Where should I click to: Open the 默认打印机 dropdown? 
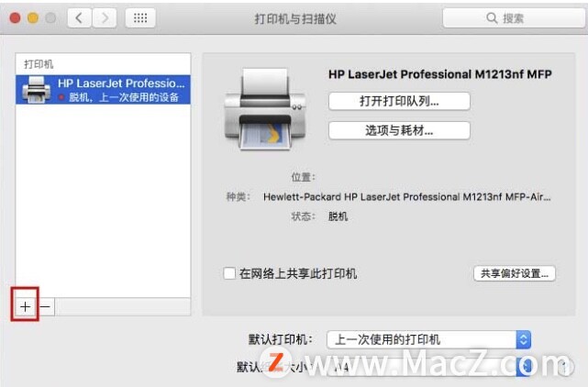428,339
